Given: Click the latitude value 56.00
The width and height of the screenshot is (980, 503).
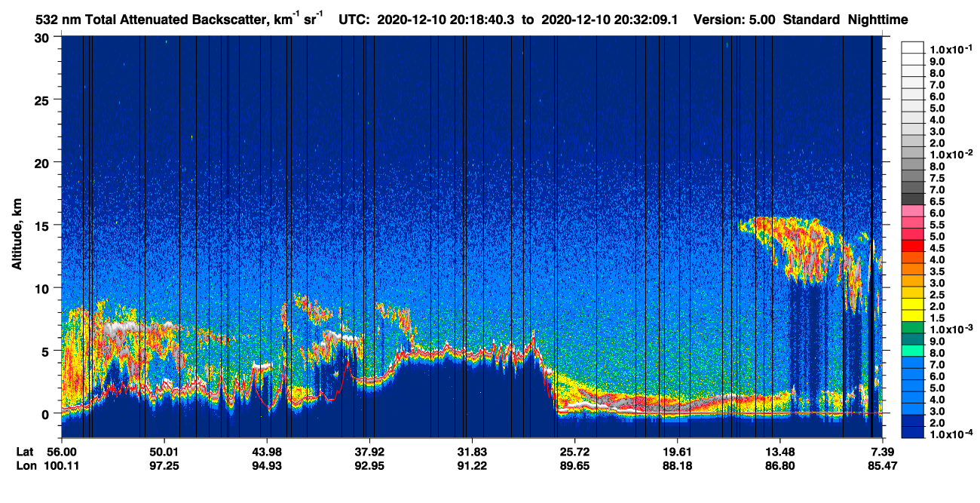Looking at the screenshot, I should 62,452.
